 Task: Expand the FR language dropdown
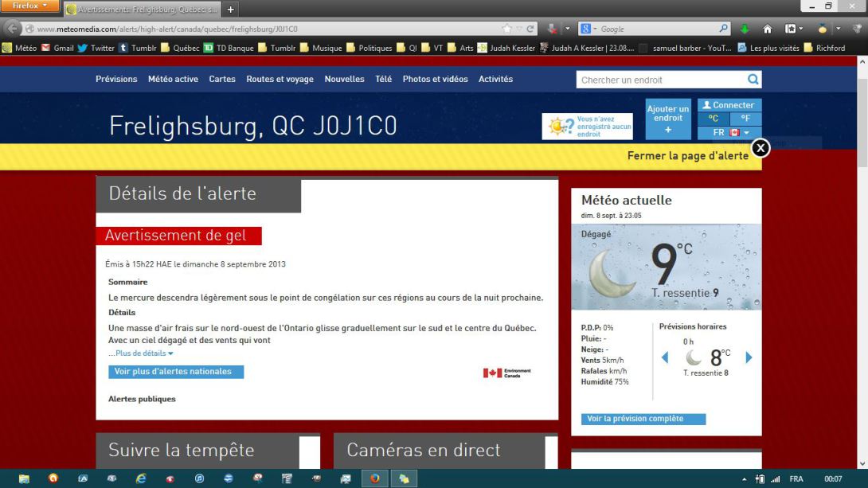(x=729, y=133)
